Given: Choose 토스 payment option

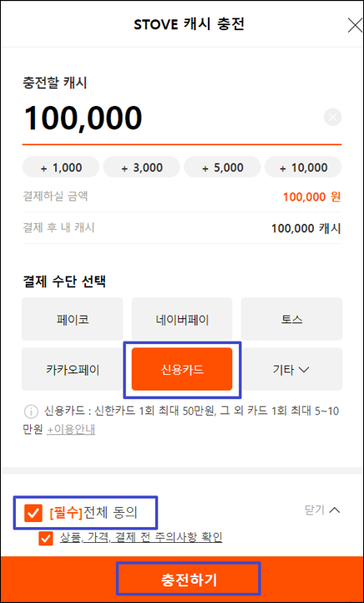Looking at the screenshot, I should [x=291, y=319].
